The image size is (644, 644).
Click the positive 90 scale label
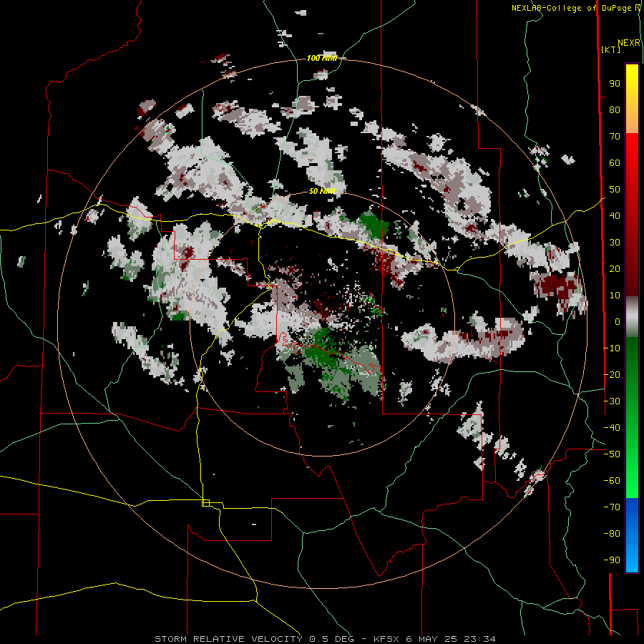(615, 84)
